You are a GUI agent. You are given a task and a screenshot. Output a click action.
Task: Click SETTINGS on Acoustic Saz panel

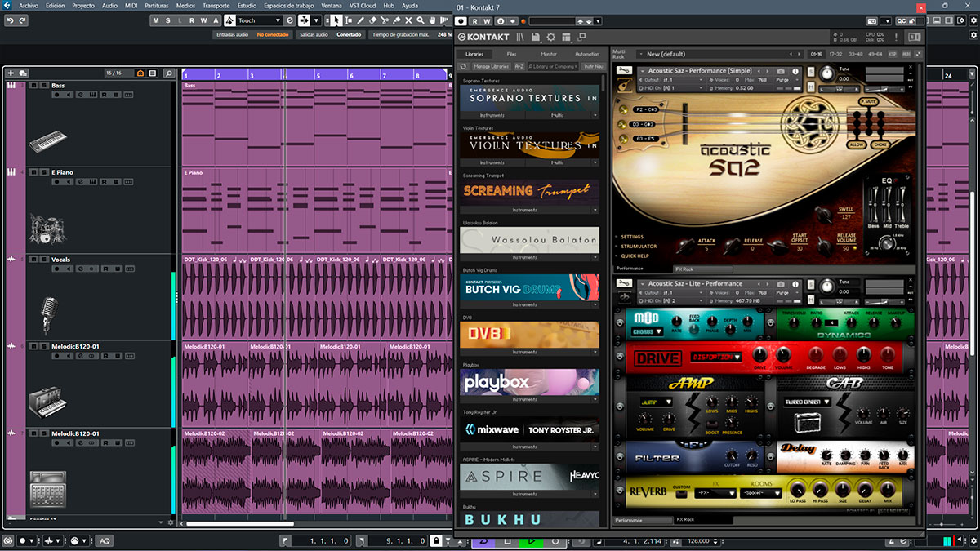tap(632, 237)
